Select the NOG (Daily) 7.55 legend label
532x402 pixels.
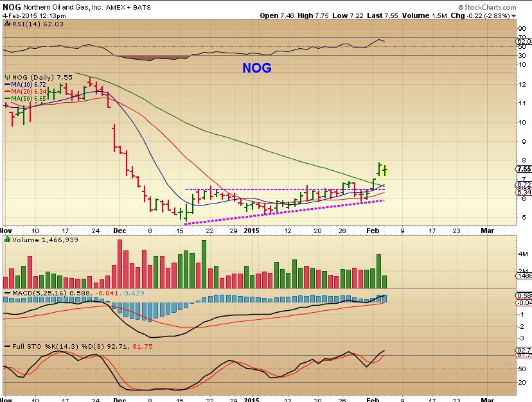(x=42, y=77)
